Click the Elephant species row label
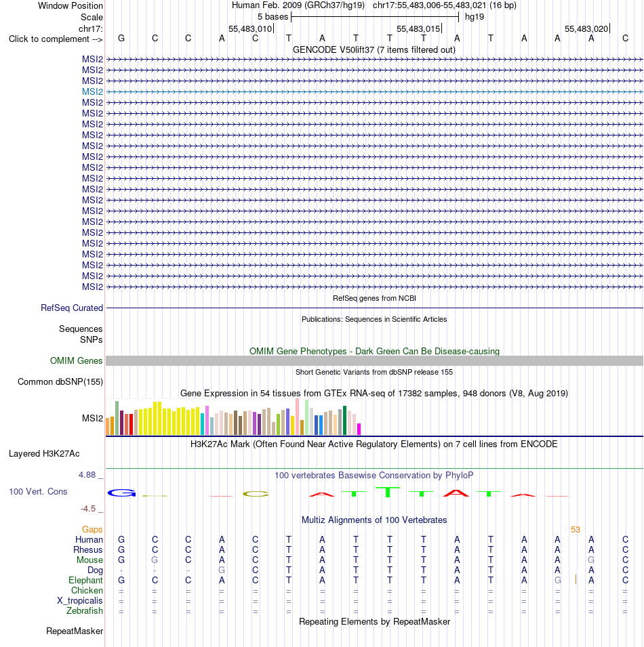 point(85,580)
